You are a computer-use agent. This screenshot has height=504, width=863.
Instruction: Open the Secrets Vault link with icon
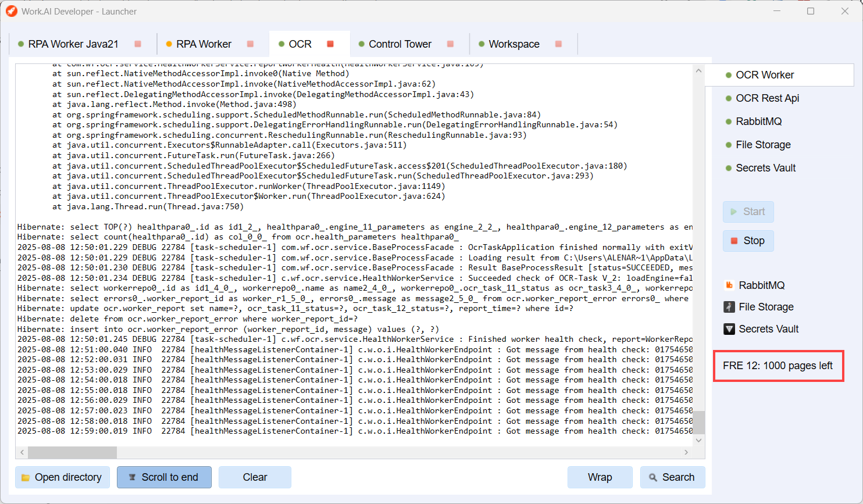761,329
